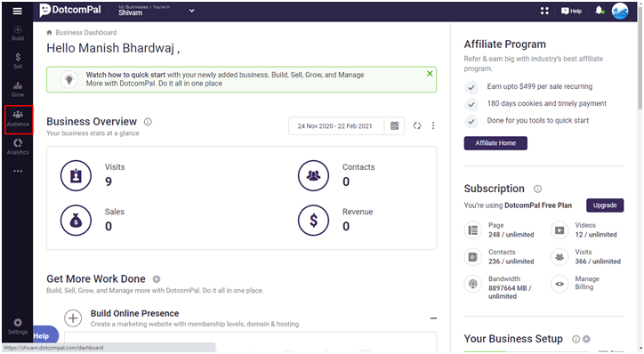Click the Upgrade plan button
Image resolution: width=644 pixels, height=354 pixels.
coord(605,205)
